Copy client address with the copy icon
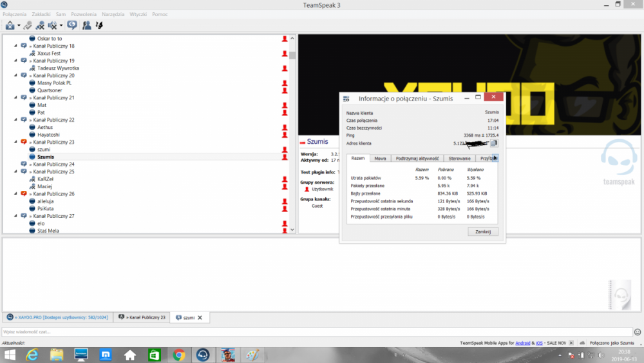Image resolution: width=644 pixels, height=363 pixels. [494, 143]
